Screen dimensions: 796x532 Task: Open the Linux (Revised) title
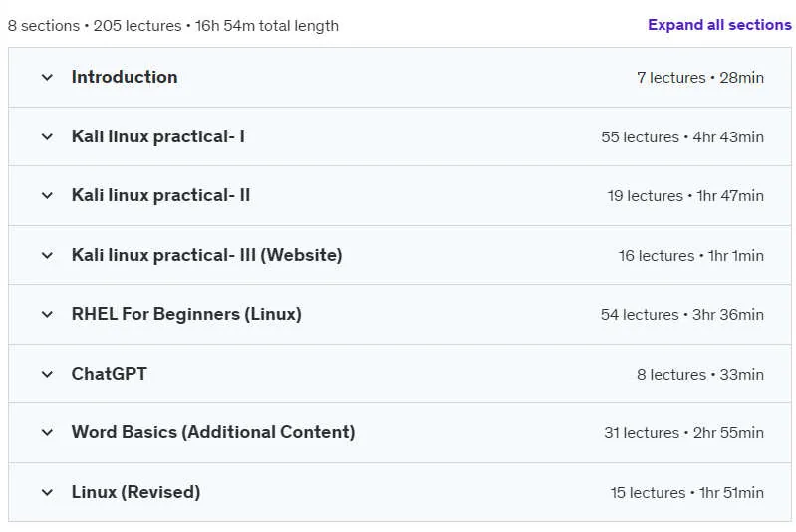pos(136,492)
